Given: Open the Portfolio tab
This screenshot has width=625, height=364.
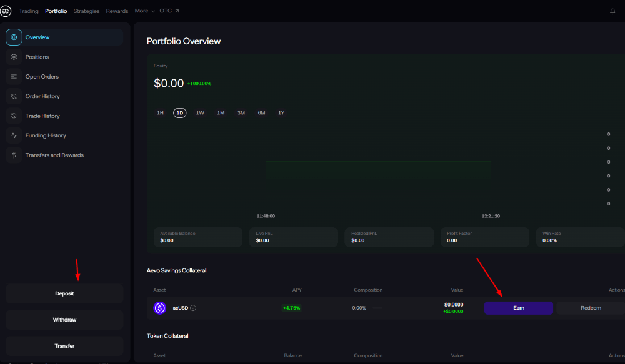Looking at the screenshot, I should pyautogui.click(x=56, y=11).
